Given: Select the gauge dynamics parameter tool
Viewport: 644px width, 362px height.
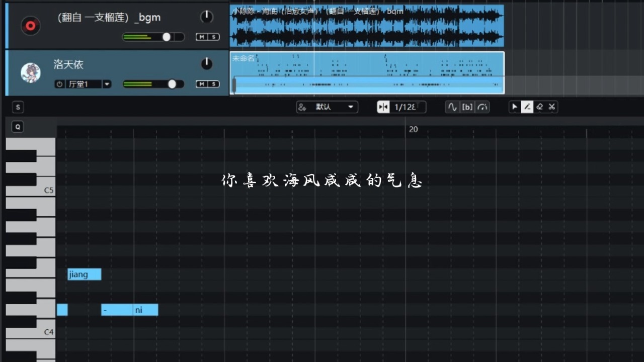Looking at the screenshot, I should point(482,107).
